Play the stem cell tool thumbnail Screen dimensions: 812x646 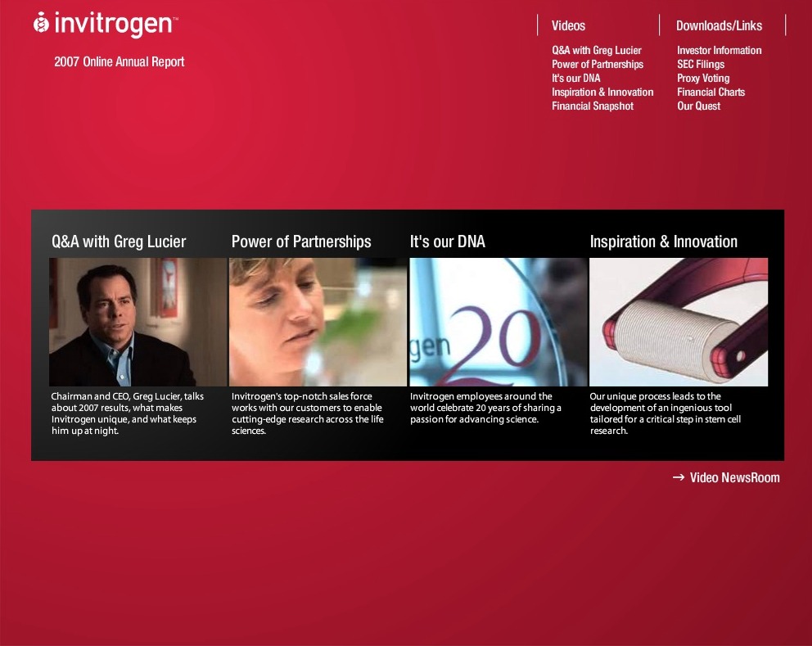(x=679, y=322)
